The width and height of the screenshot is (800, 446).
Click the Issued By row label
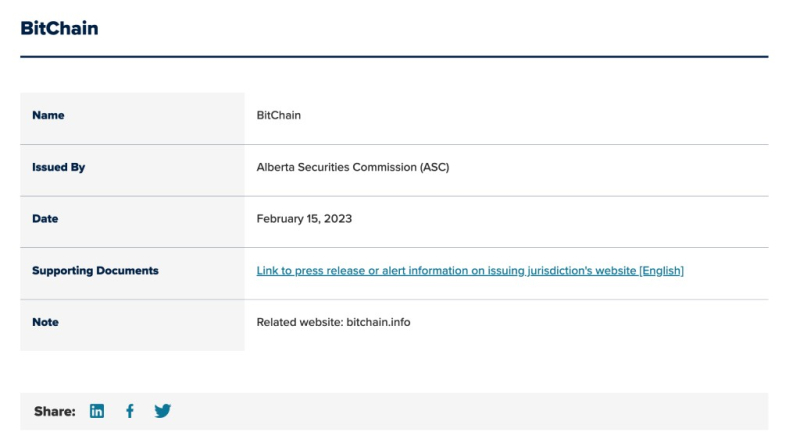point(58,167)
